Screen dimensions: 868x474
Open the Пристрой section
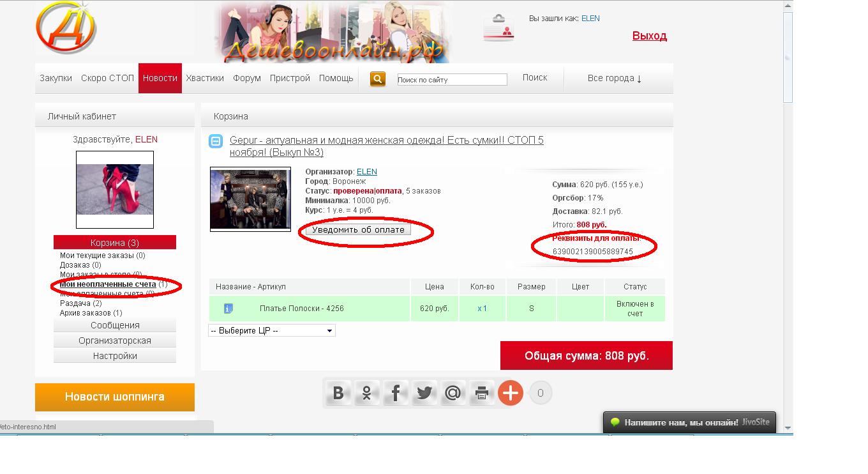tap(290, 78)
